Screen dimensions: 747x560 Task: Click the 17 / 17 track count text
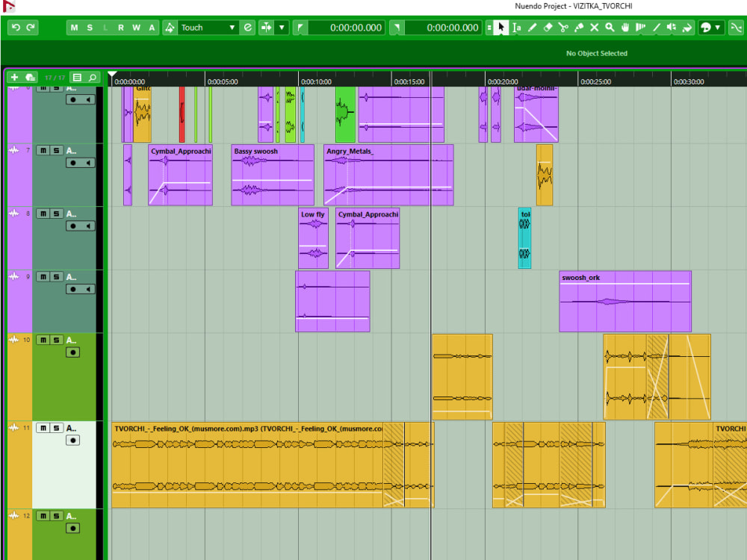(x=55, y=78)
